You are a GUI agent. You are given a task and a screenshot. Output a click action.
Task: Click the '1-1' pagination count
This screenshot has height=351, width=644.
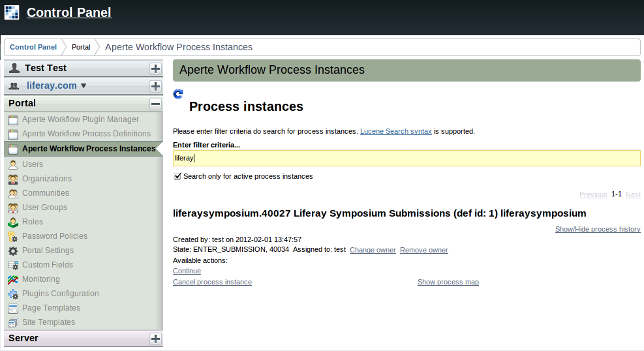click(617, 194)
